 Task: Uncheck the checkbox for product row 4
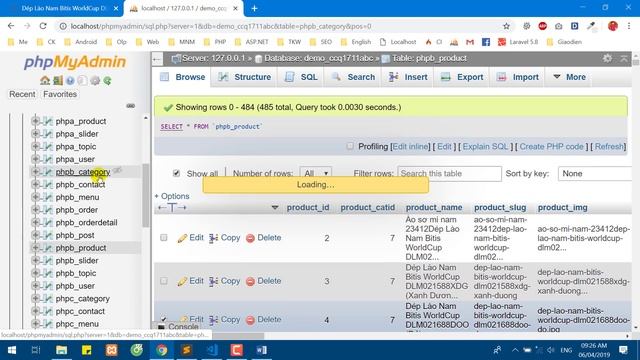[164, 319]
